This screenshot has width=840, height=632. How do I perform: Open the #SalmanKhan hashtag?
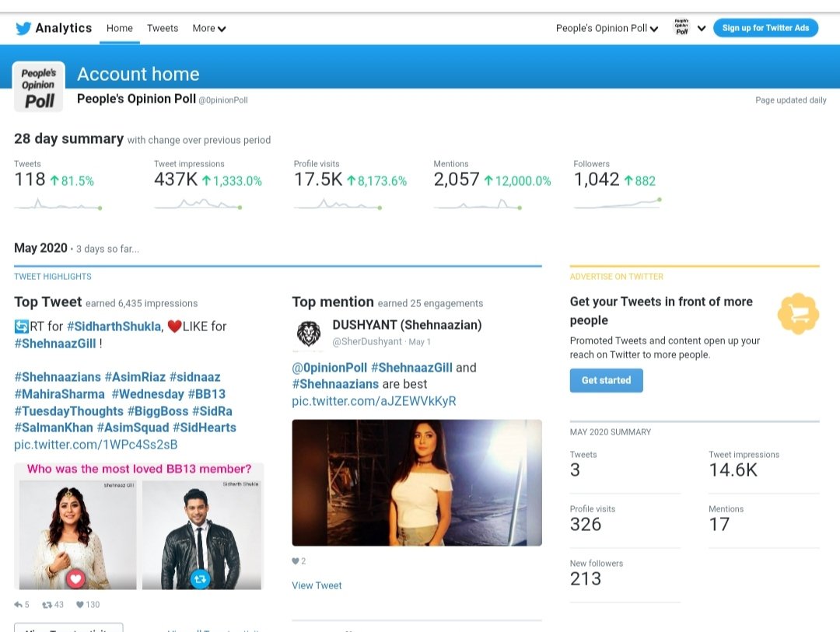pyautogui.click(x=54, y=428)
